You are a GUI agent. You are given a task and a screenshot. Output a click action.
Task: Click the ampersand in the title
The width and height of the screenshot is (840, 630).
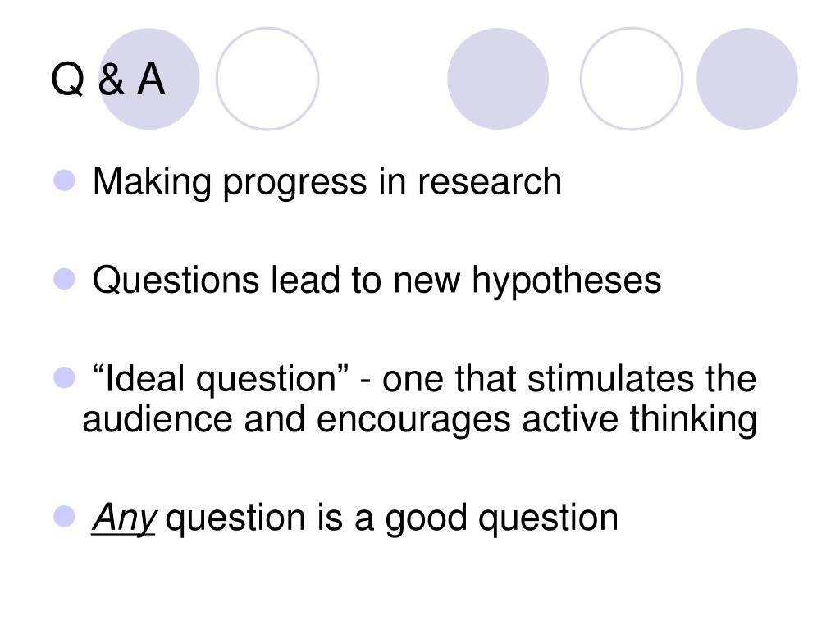coord(111,80)
